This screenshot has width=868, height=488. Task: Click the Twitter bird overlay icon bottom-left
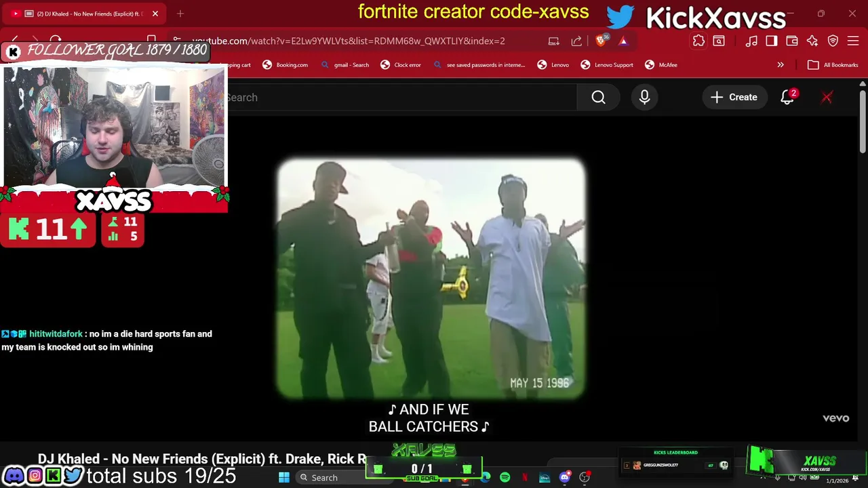tap(73, 476)
